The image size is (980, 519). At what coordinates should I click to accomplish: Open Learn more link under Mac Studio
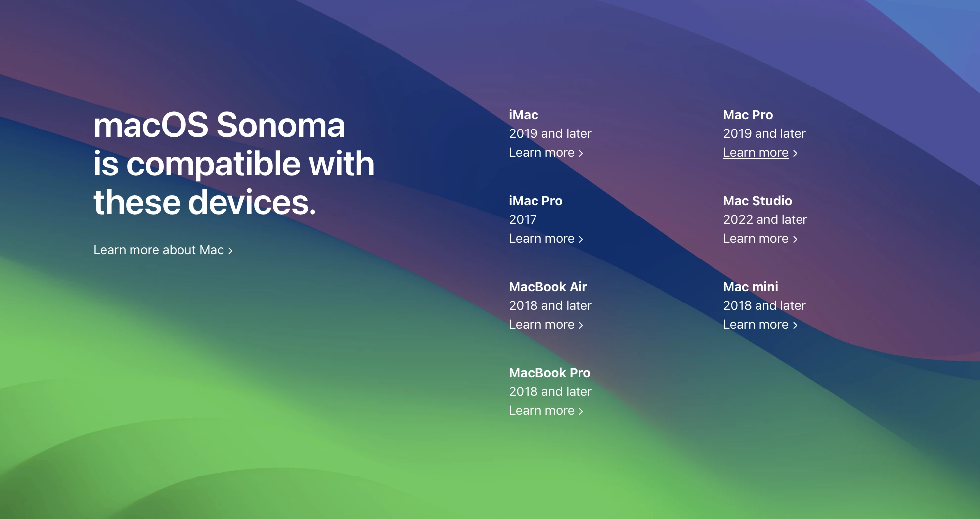[x=760, y=239]
